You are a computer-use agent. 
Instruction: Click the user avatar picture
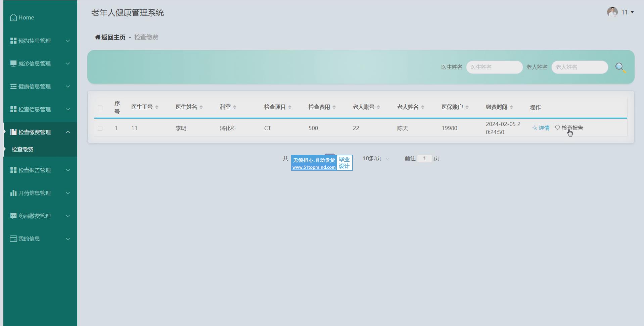coord(612,12)
